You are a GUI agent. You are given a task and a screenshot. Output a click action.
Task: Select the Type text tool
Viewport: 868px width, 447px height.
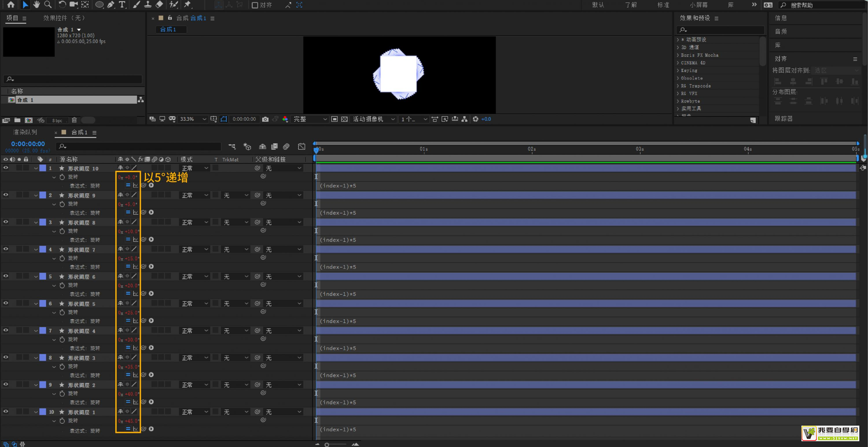pyautogui.click(x=122, y=5)
